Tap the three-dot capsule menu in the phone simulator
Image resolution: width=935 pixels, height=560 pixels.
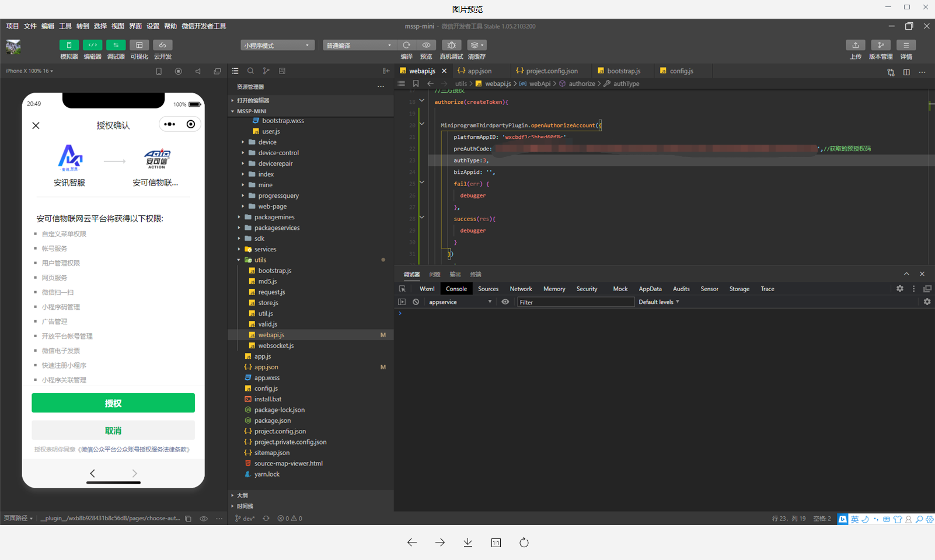point(170,124)
